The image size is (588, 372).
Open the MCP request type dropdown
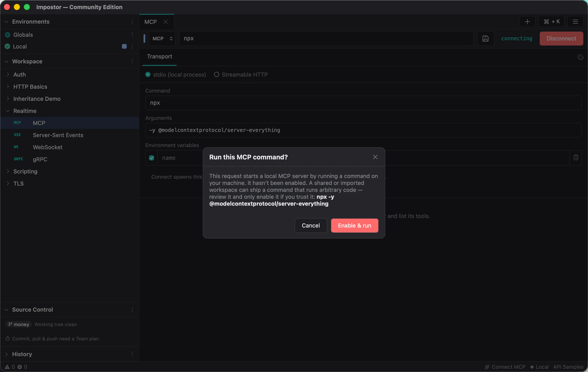(162, 39)
